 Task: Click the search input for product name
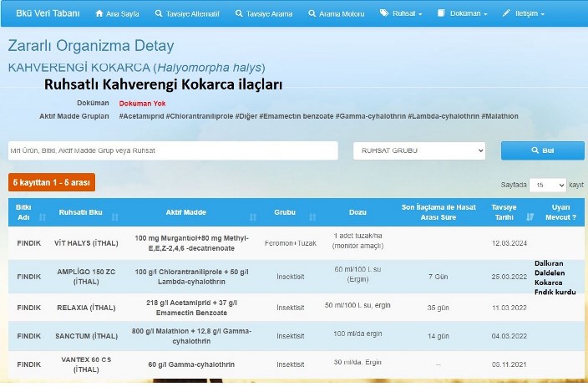point(173,150)
